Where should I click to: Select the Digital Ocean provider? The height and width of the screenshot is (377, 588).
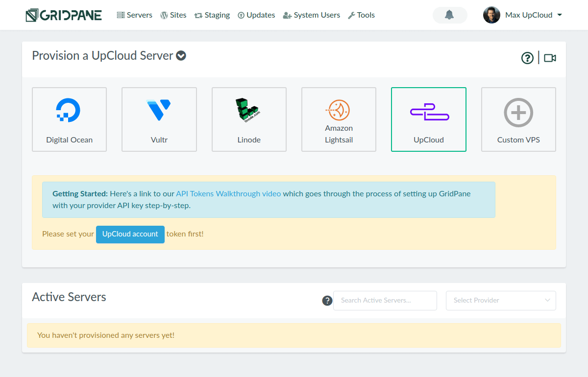[69, 119]
